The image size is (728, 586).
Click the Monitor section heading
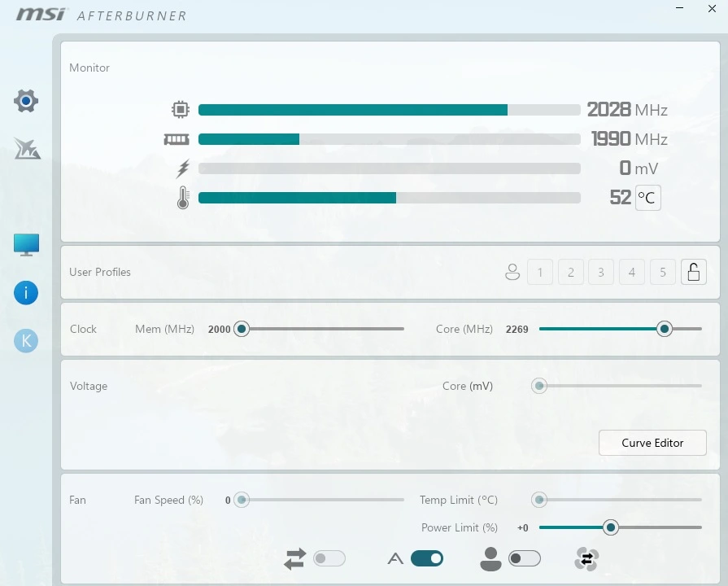pyautogui.click(x=89, y=68)
